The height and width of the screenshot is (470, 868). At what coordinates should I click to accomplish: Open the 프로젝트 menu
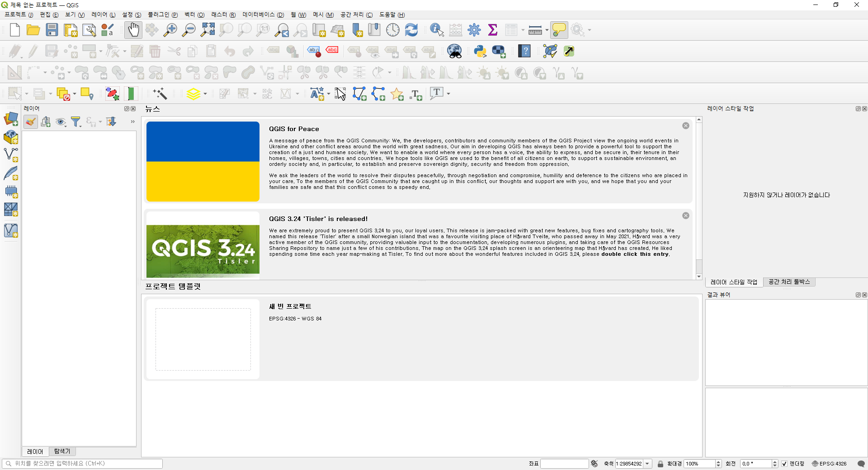[x=19, y=14]
